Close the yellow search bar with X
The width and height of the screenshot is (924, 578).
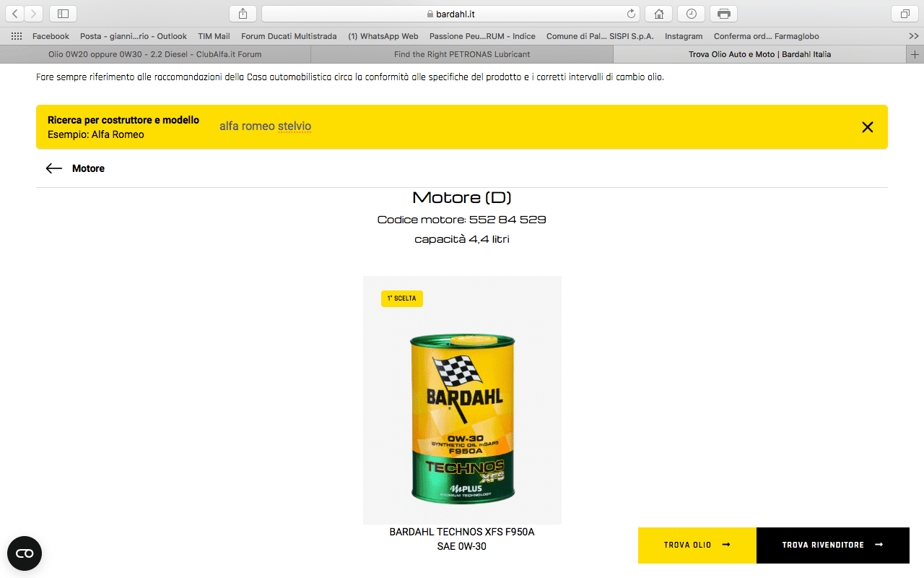point(868,127)
